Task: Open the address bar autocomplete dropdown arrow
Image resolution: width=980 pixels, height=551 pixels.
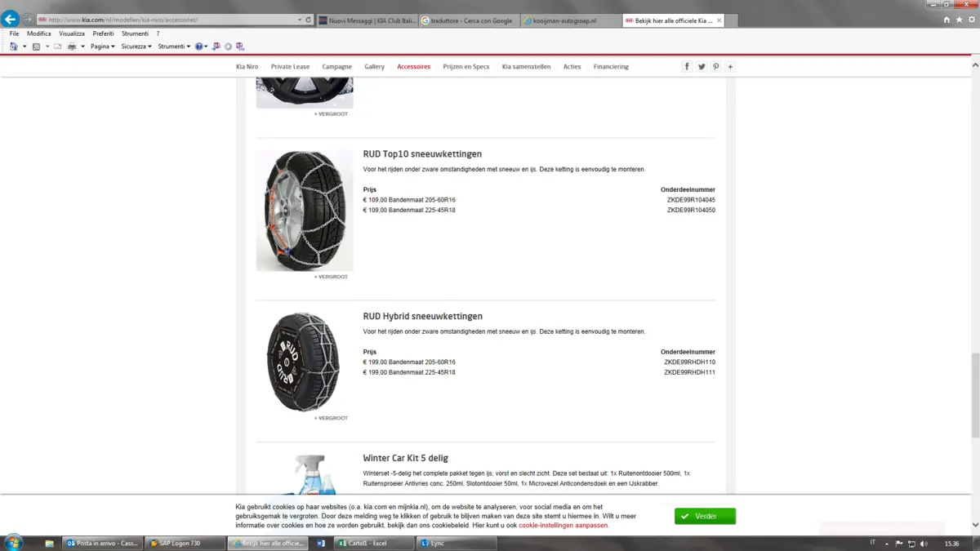Action: pyautogui.click(x=300, y=20)
